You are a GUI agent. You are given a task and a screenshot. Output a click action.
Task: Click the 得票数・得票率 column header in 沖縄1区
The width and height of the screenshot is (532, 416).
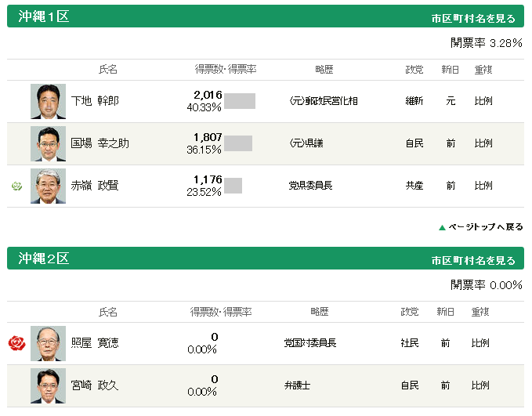tap(226, 69)
